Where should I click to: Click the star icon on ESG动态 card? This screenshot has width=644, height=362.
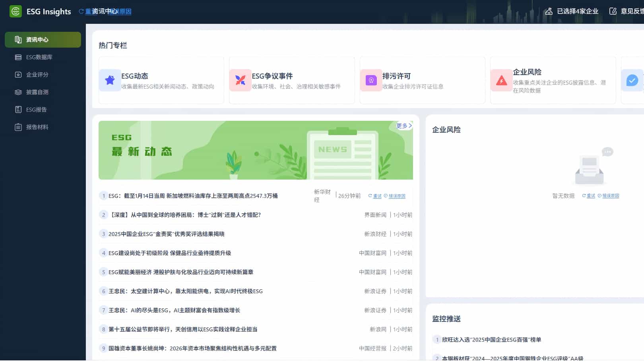click(x=110, y=80)
